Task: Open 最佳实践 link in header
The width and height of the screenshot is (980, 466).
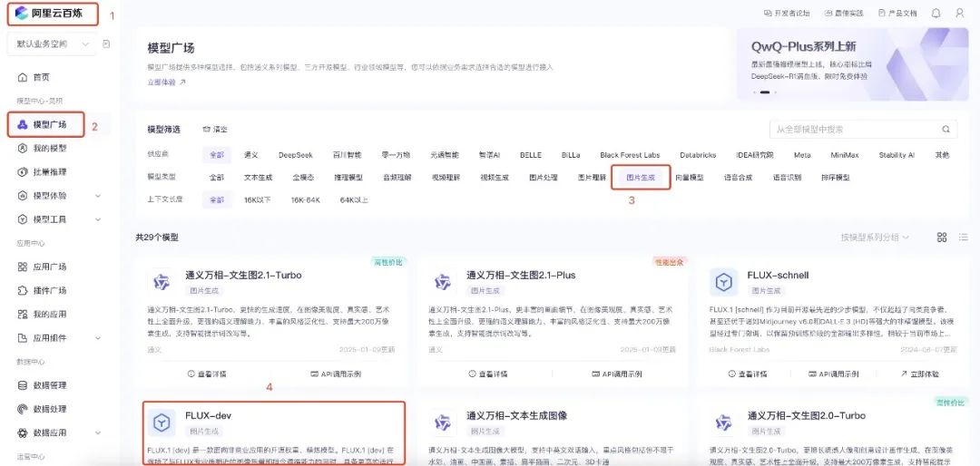Action: tap(844, 13)
